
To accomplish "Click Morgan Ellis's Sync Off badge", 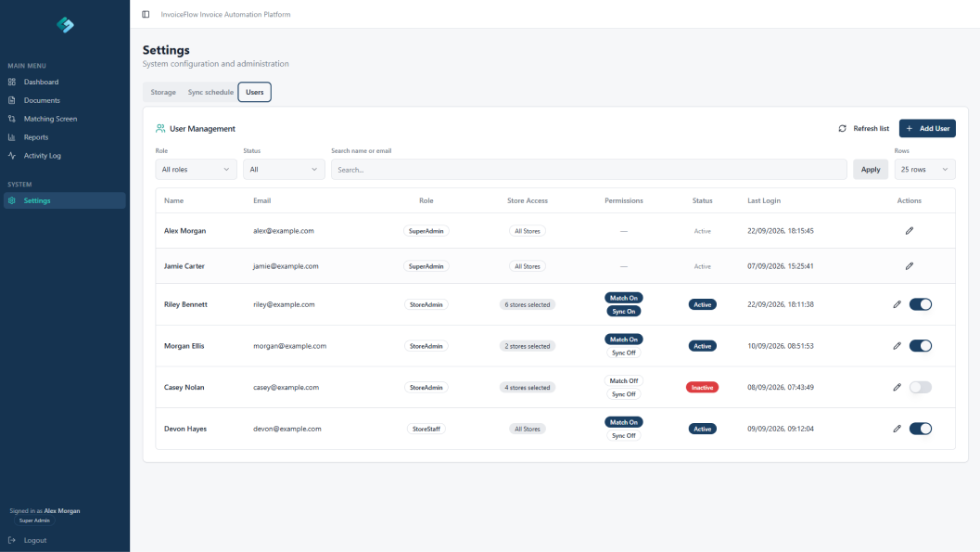I will (624, 353).
